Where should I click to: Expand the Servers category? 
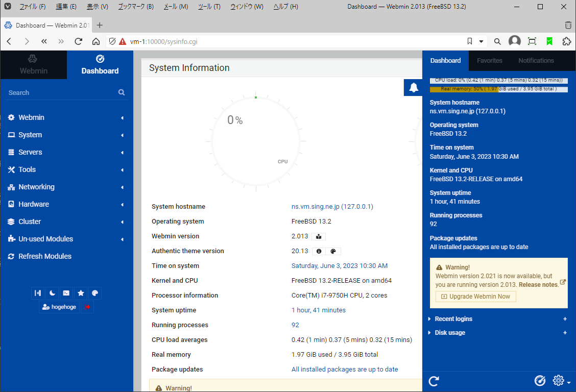click(66, 152)
